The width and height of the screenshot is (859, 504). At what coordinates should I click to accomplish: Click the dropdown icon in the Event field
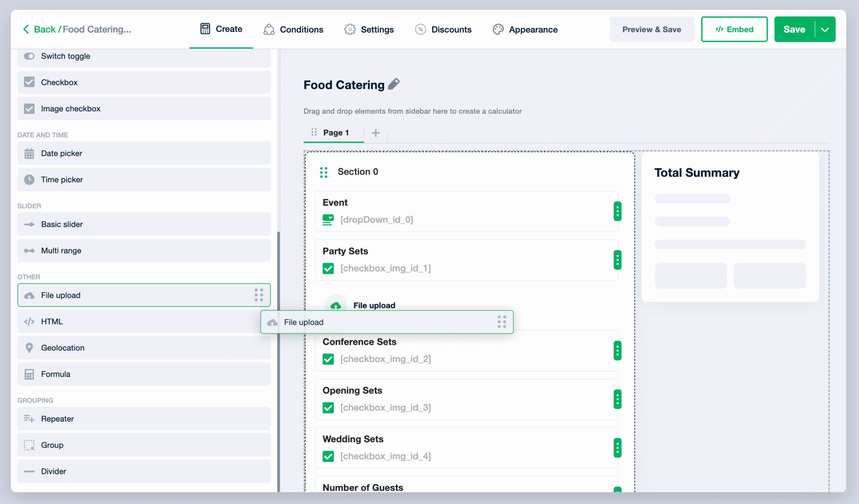[x=328, y=220]
